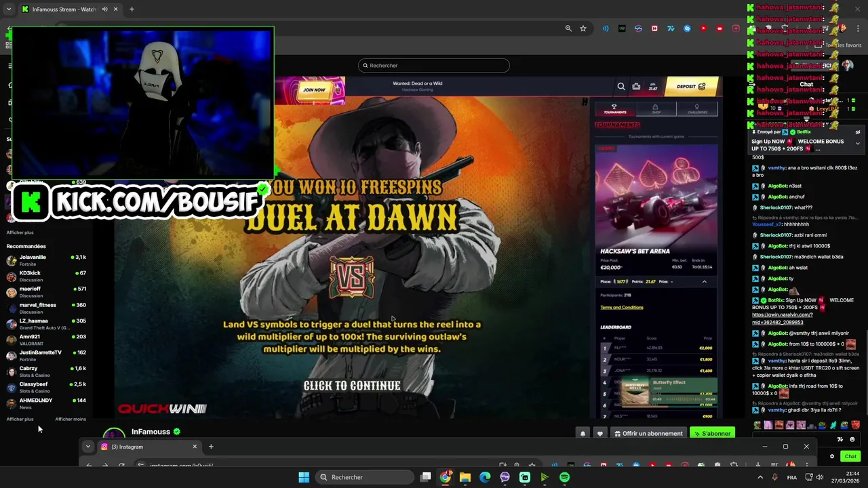This screenshot has width=868, height=488.
Task: Open tab list dropdown in Instagram window
Action: pyautogui.click(x=87, y=447)
